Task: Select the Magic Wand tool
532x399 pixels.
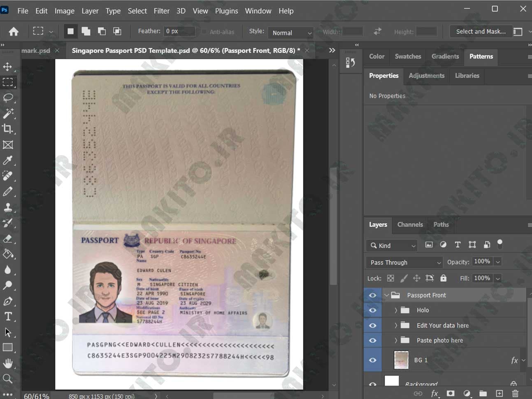Action: (x=7, y=113)
